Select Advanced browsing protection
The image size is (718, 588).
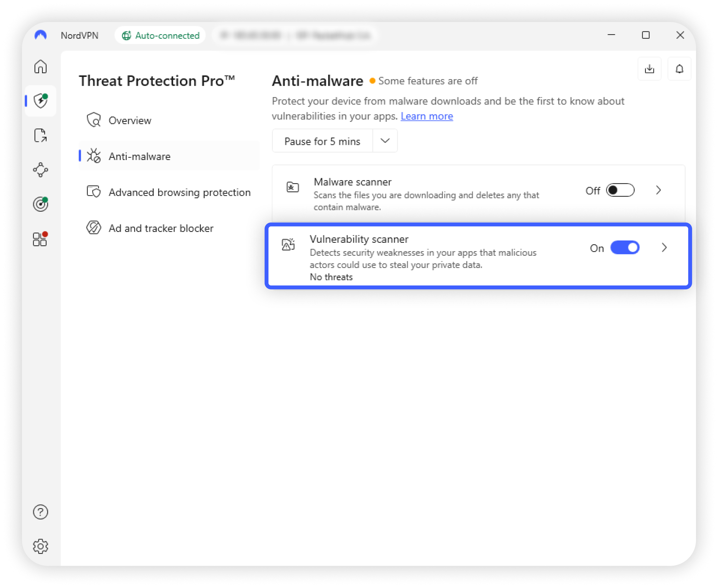179,192
